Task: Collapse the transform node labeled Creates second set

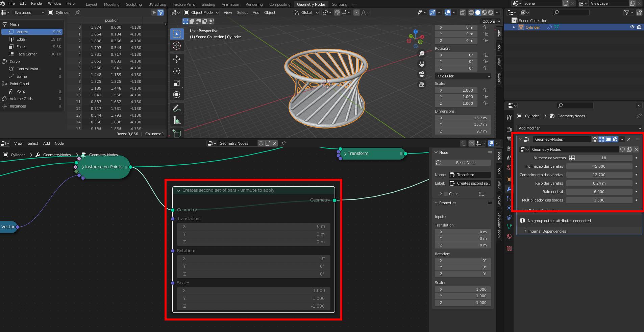Action: 179,190
